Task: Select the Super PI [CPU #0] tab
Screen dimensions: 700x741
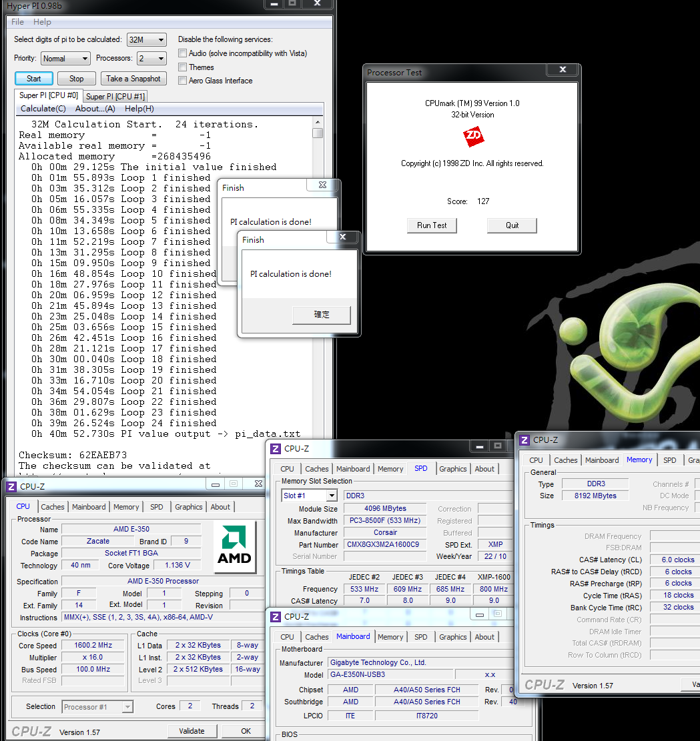Action: click(x=48, y=95)
